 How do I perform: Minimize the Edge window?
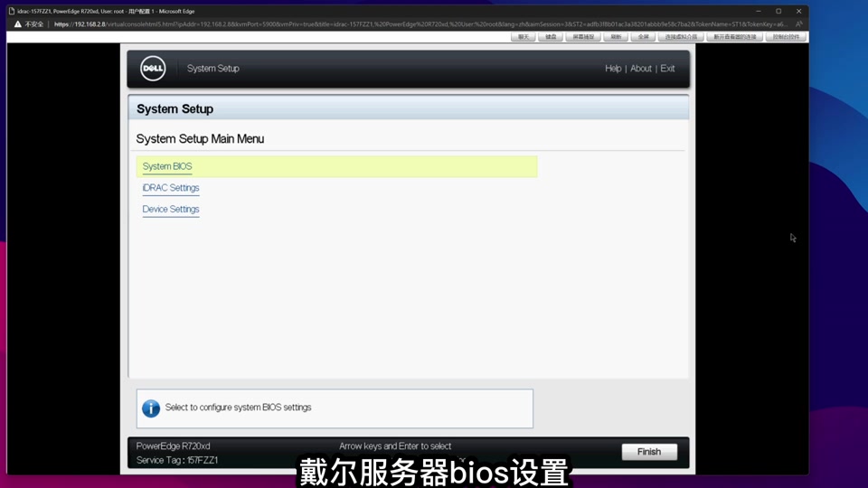click(759, 11)
